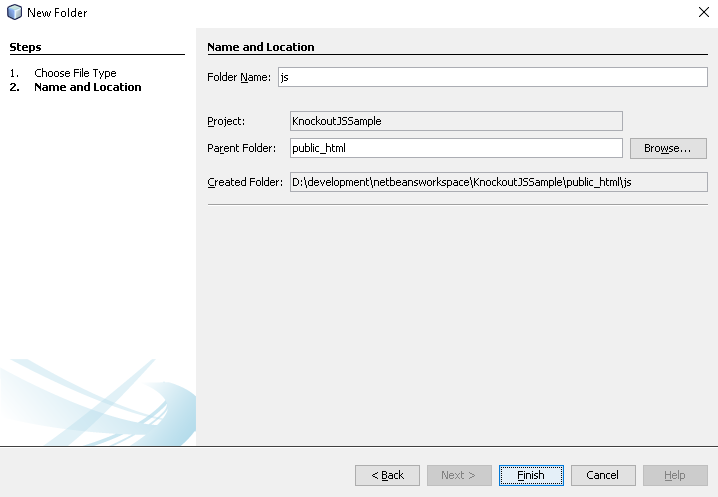The height and width of the screenshot is (497, 718).
Task: Select the Project field KnockoutJSSample
Action: click(x=456, y=121)
